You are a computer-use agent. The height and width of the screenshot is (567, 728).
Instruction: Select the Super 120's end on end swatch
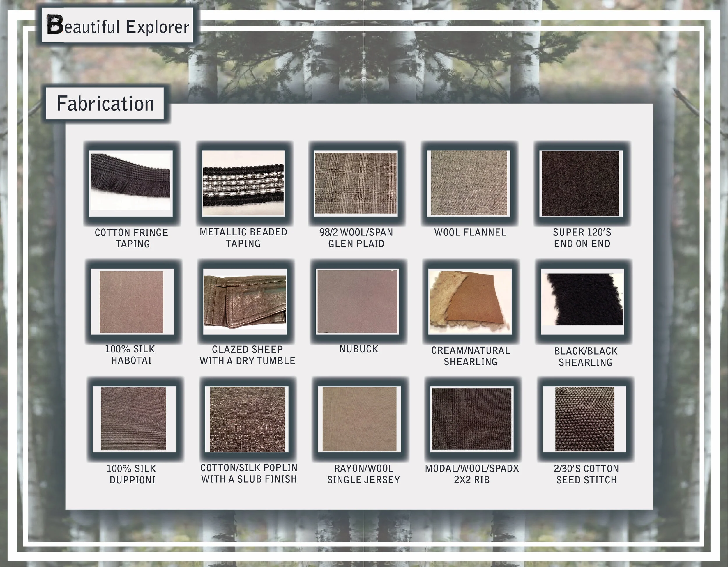(x=581, y=183)
